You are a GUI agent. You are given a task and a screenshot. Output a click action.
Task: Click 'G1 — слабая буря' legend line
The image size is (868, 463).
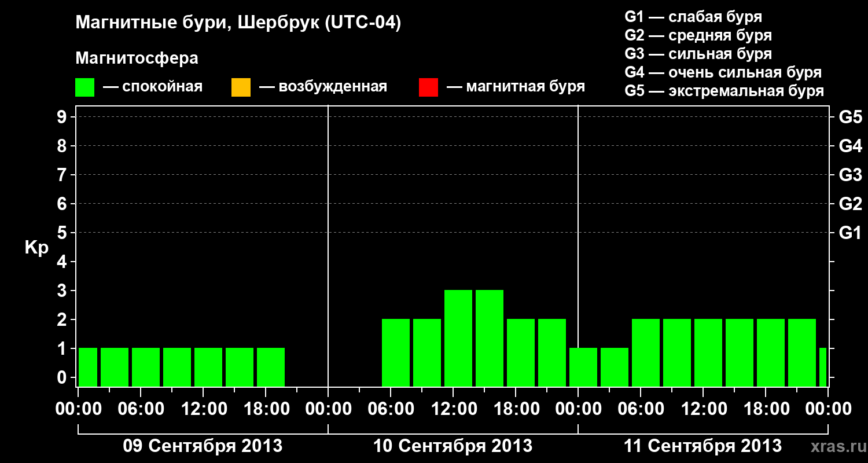(x=693, y=16)
